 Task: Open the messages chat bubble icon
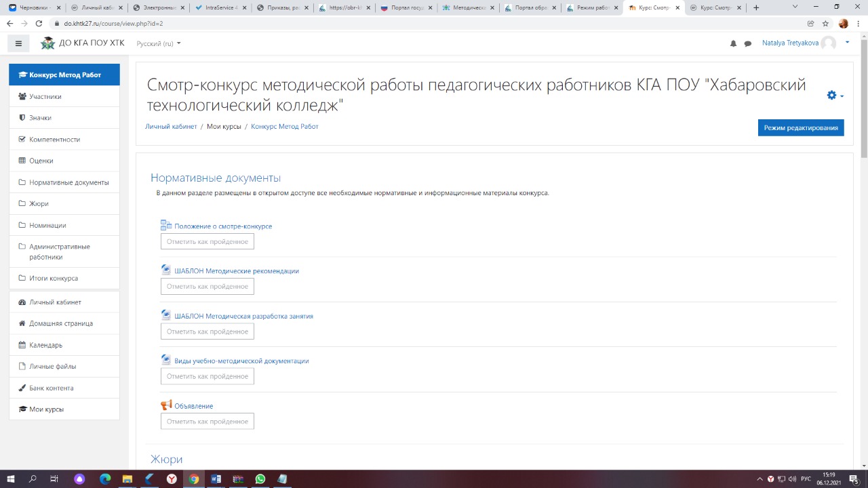(x=748, y=43)
